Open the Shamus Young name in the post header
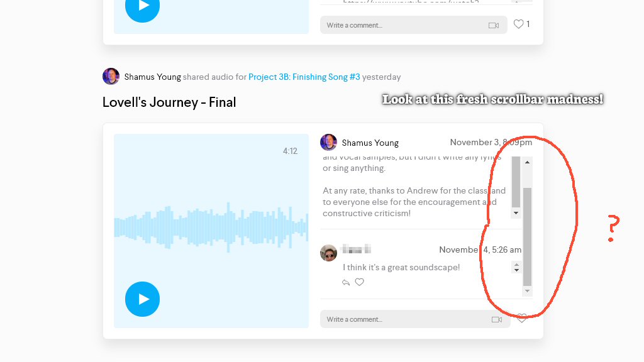Image resolution: width=644 pixels, height=362 pixels. (x=152, y=77)
